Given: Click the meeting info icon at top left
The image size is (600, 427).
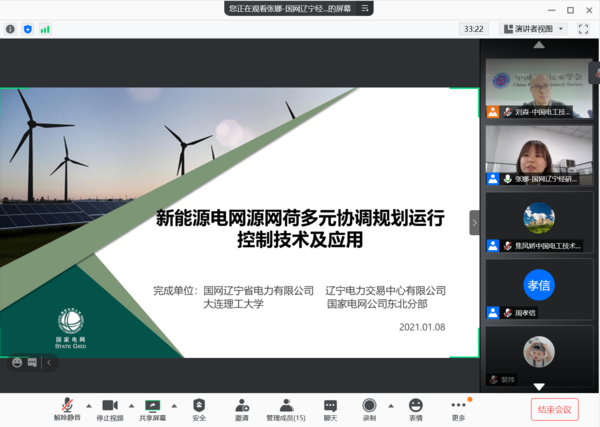Looking at the screenshot, I should click(10, 29).
